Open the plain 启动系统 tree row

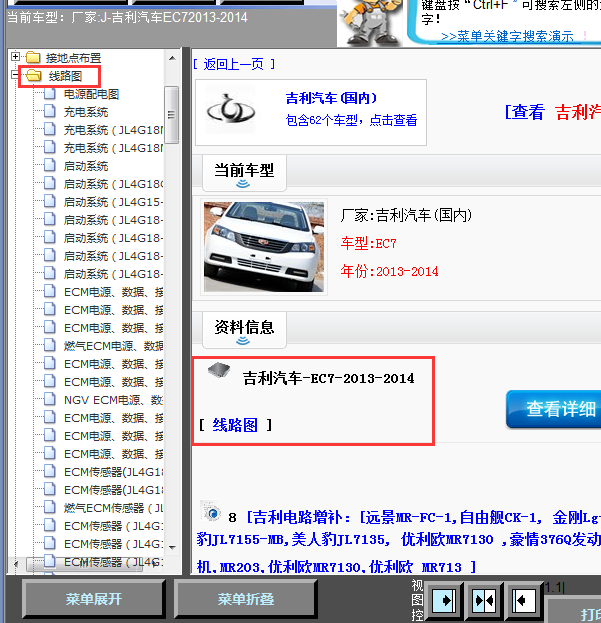point(86,166)
